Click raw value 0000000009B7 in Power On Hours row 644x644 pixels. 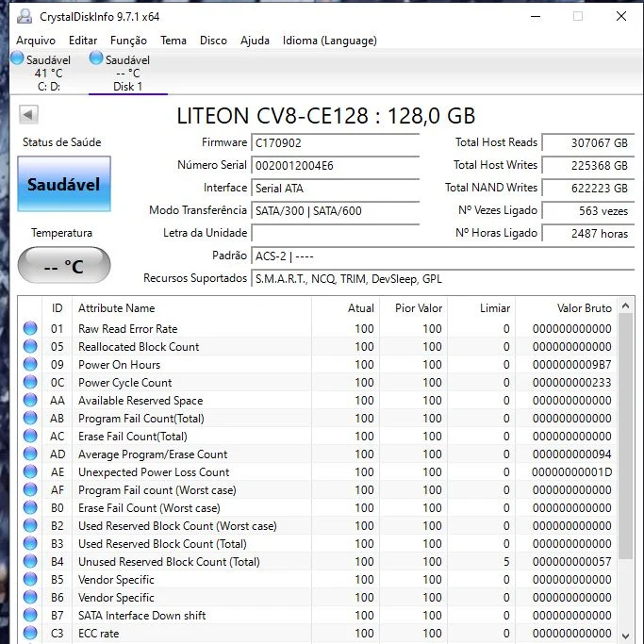pyautogui.click(x=571, y=365)
